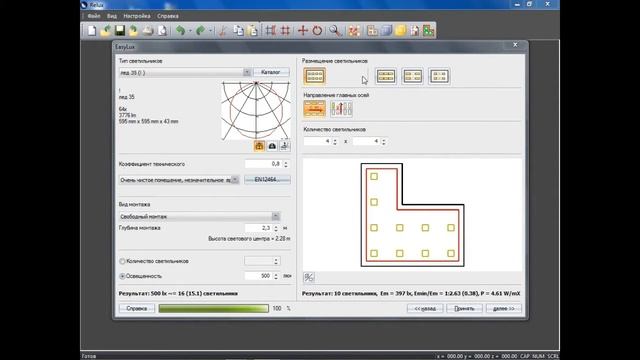Click the Paste clipboard icon

click(253, 31)
